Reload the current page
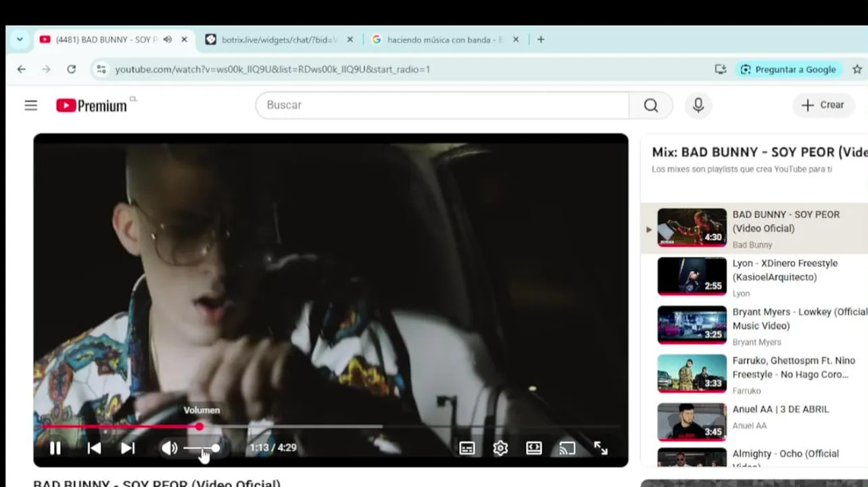Viewport: 868px width, 487px height. pyautogui.click(x=71, y=69)
